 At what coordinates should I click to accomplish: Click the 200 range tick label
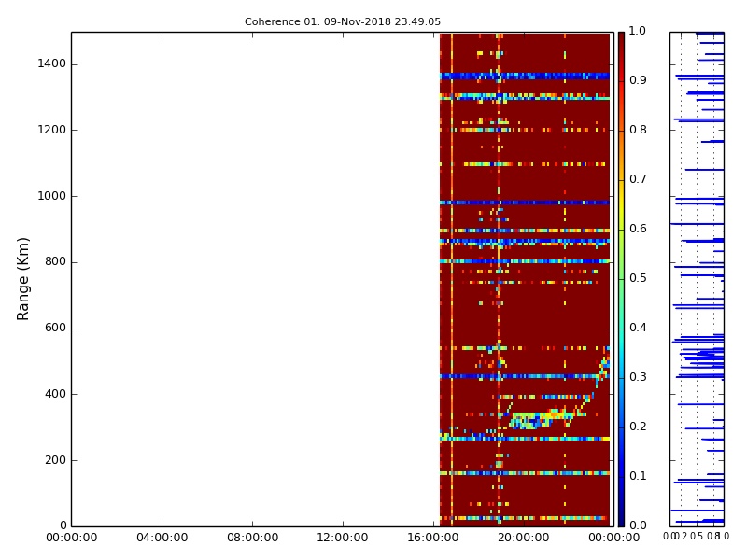click(55, 460)
